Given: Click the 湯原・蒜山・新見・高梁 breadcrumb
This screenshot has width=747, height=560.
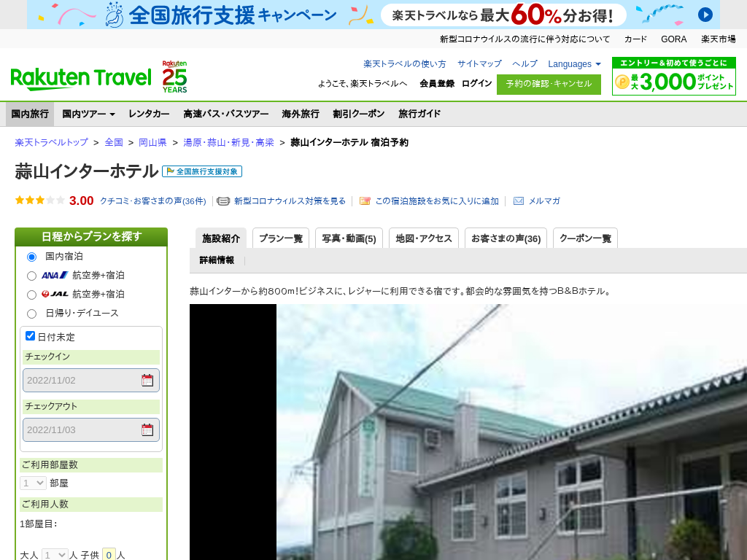Looking at the screenshot, I should (x=228, y=142).
